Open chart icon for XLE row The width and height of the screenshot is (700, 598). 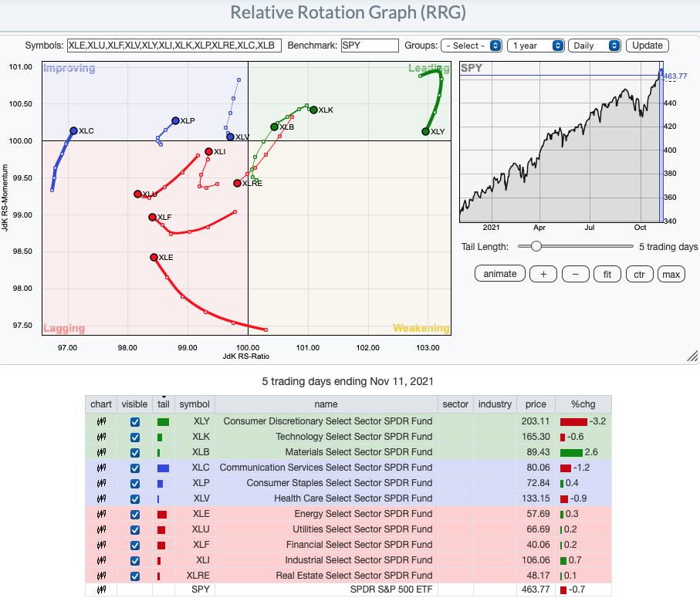(101, 514)
